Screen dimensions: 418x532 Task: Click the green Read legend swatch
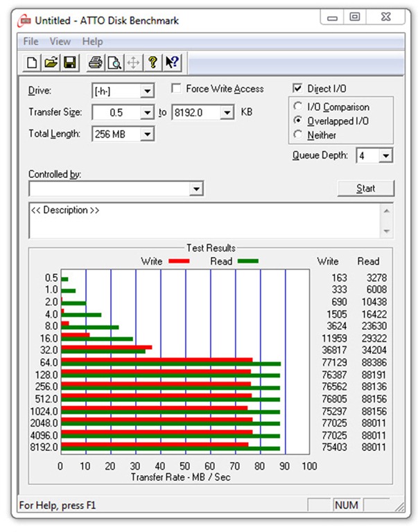[248, 261]
